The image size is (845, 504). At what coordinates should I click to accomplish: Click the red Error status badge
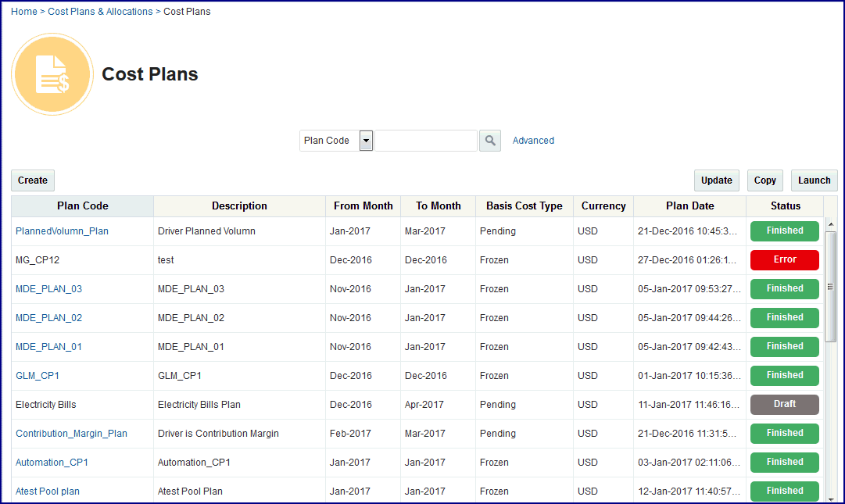(x=785, y=260)
